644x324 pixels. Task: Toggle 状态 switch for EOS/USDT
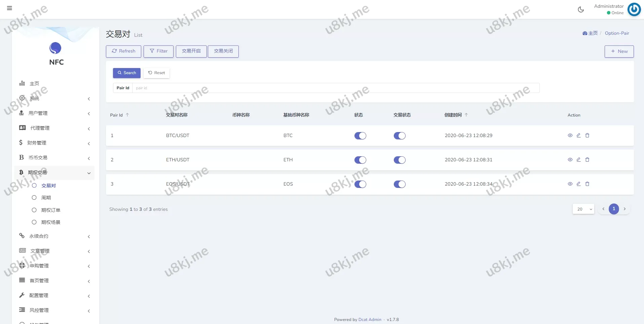point(360,184)
